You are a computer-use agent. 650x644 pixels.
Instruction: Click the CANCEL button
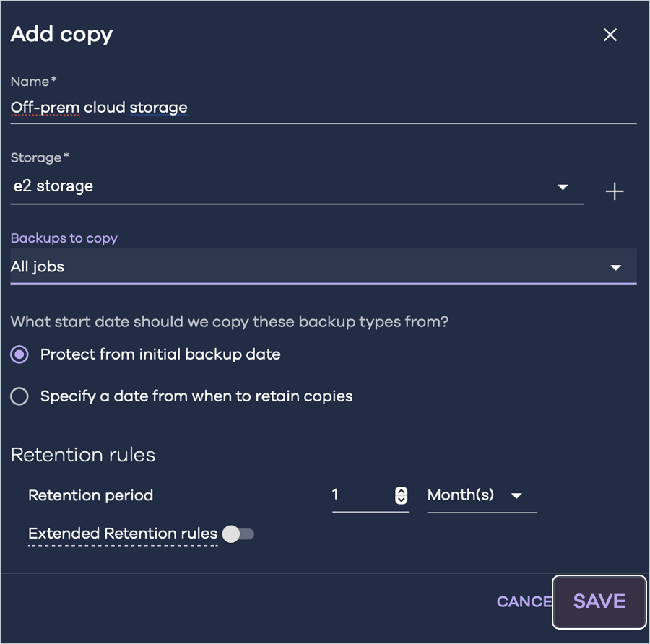pyautogui.click(x=524, y=601)
